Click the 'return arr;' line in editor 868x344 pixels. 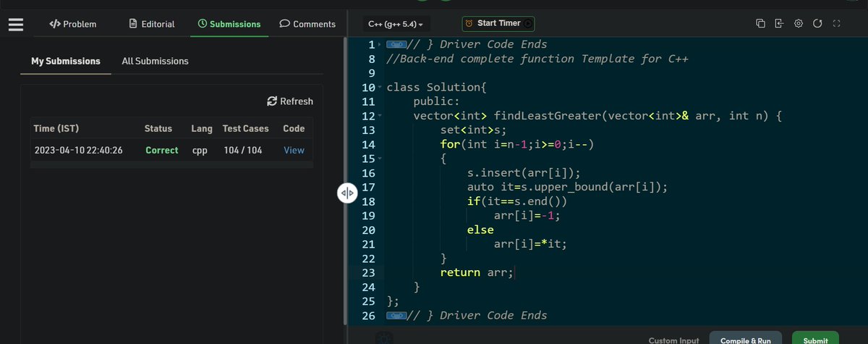(477, 272)
